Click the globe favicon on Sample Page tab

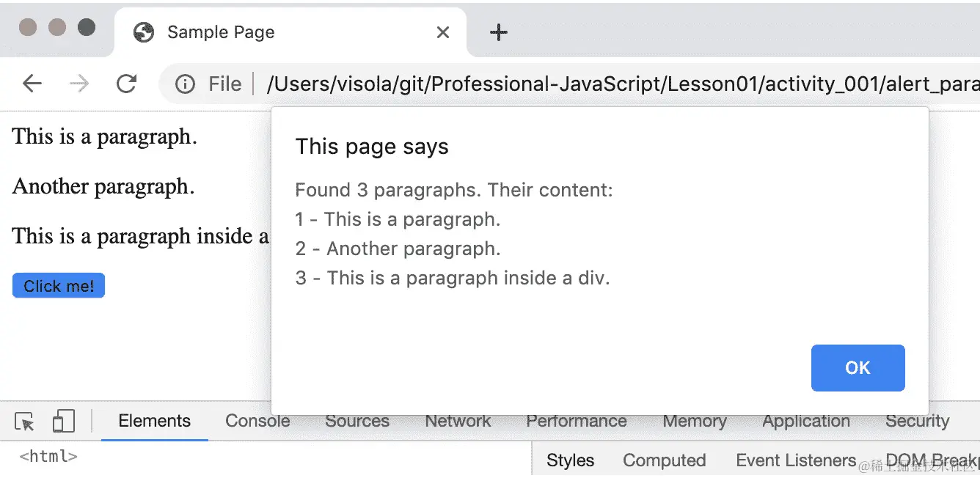(144, 32)
